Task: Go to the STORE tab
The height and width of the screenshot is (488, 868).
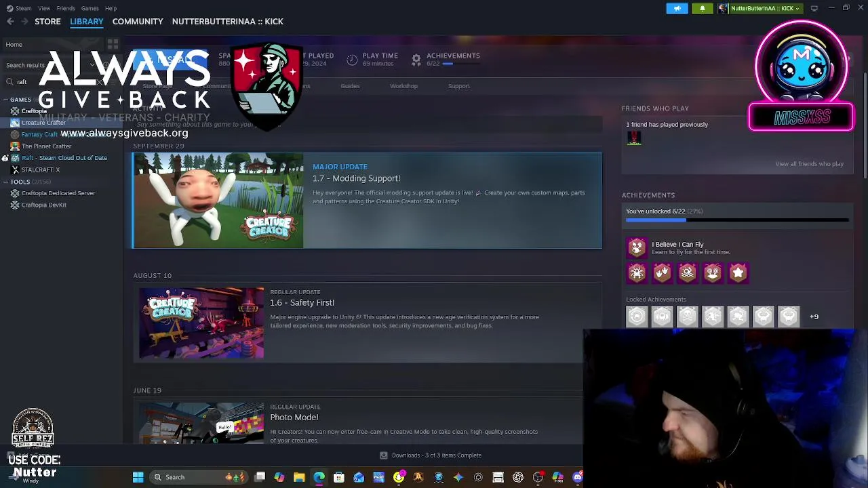Action: click(47, 22)
